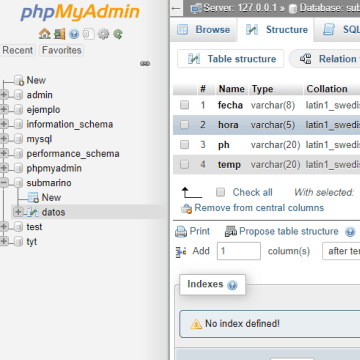Click the Print link

tap(200, 231)
